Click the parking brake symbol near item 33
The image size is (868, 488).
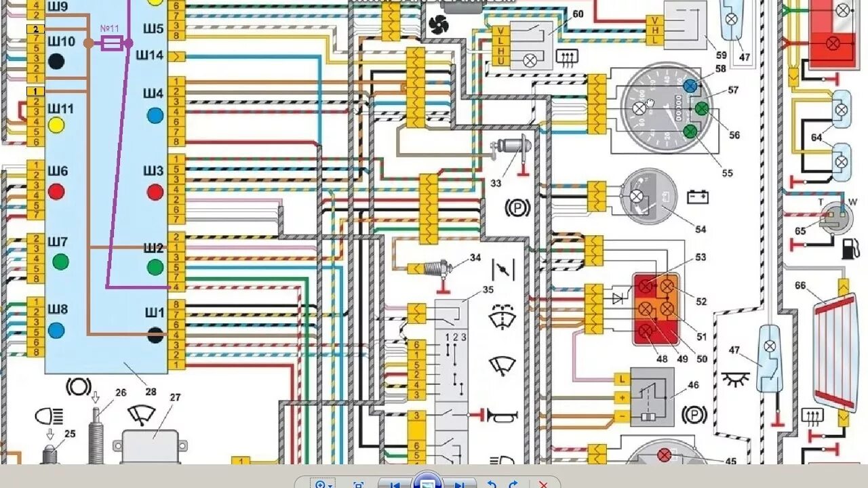tap(518, 207)
